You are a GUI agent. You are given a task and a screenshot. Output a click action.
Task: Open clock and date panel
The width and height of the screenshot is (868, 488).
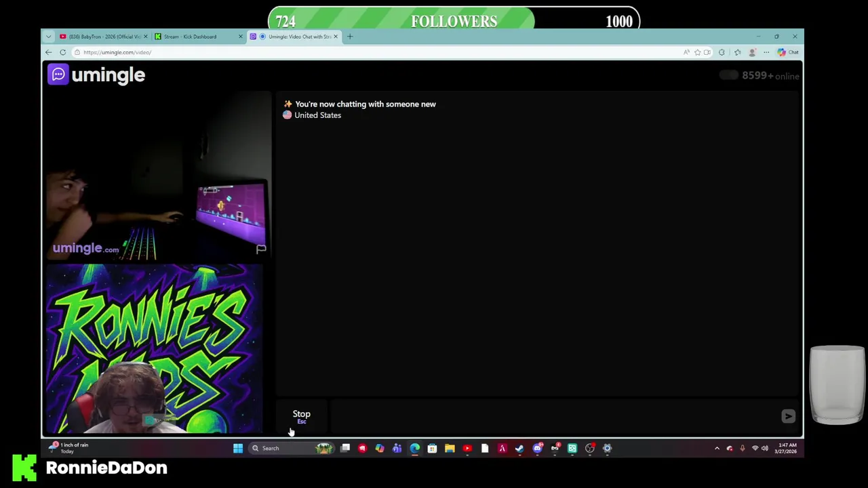coord(787,448)
